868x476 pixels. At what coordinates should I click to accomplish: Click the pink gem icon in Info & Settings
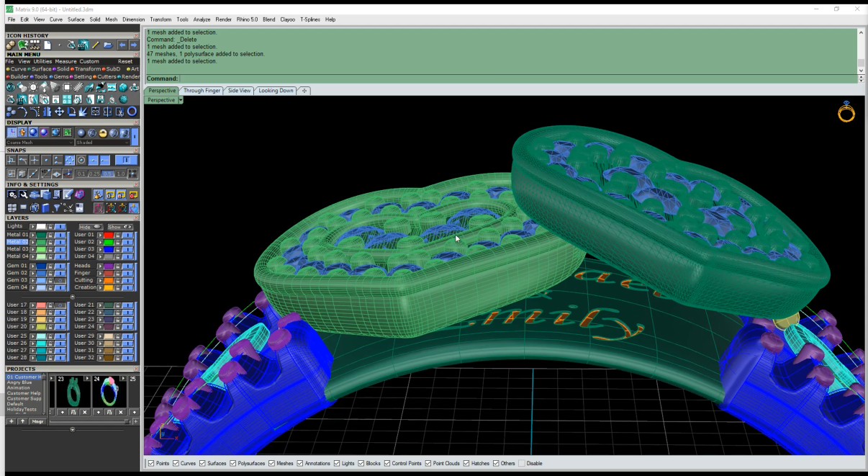(x=78, y=194)
